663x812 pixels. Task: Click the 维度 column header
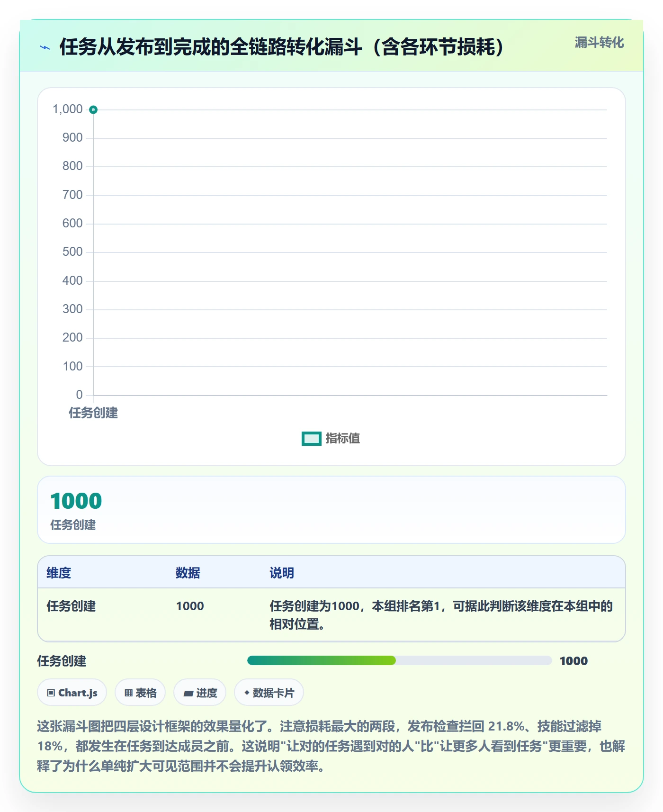59,573
